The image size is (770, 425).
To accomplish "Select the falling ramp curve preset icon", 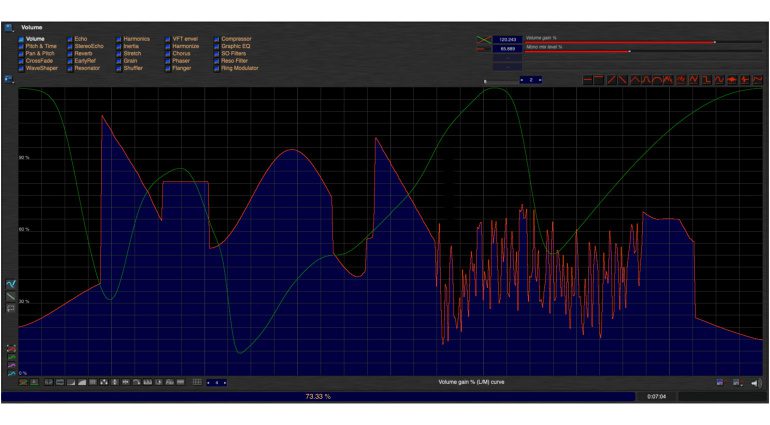I will click(623, 80).
